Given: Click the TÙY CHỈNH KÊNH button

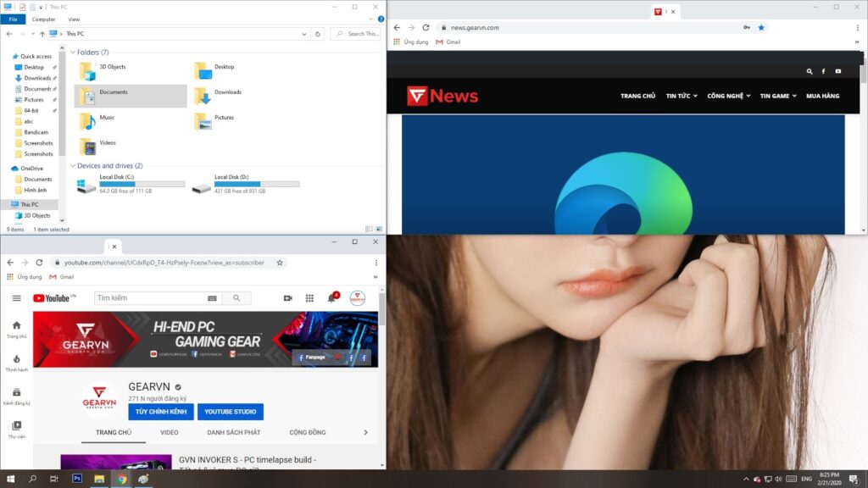Looking at the screenshot, I should (161, 412).
